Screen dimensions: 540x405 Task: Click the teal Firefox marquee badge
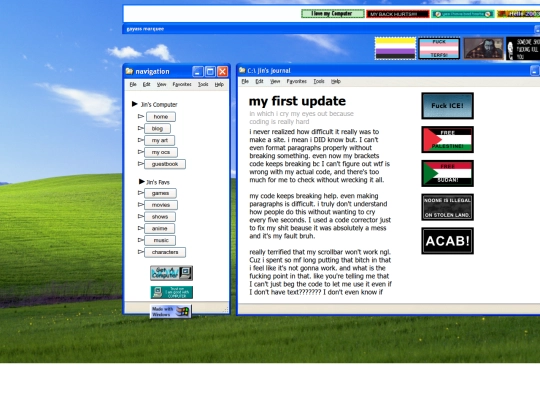[x=463, y=14]
